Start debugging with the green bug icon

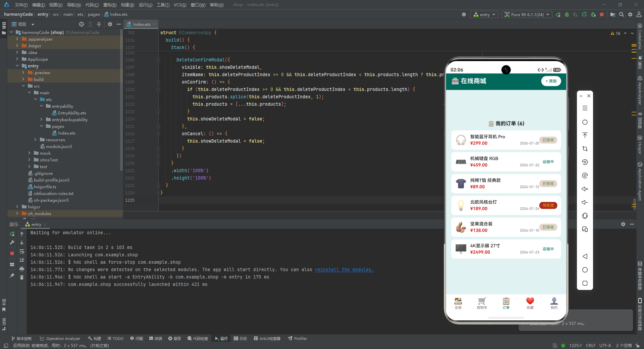[x=567, y=15]
